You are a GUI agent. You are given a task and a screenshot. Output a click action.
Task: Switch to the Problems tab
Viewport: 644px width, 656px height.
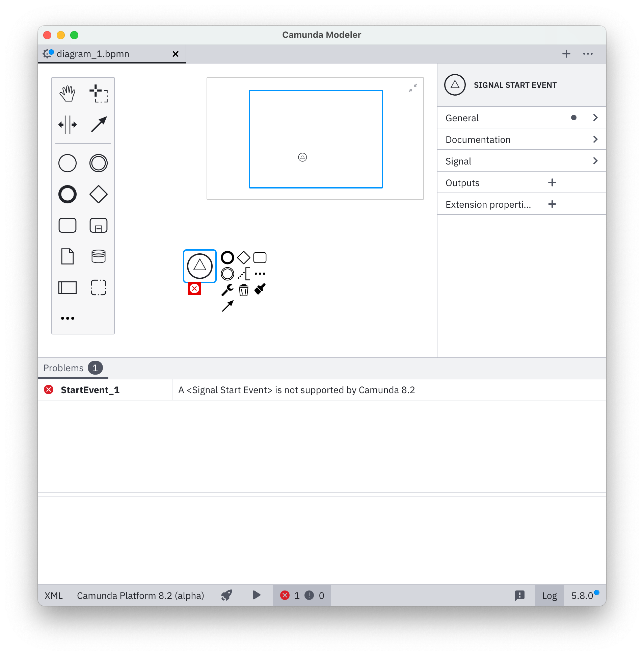coord(63,368)
